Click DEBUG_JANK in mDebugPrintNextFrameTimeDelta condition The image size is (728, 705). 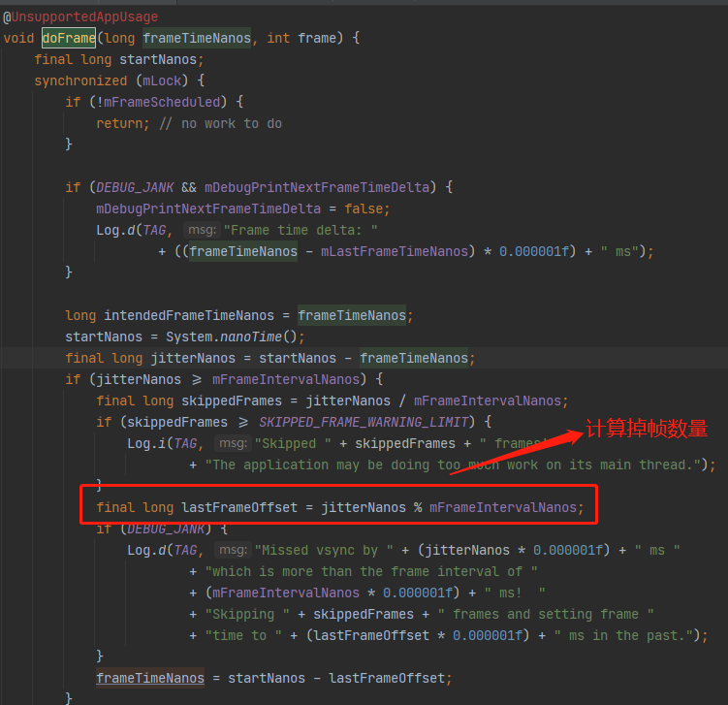[135, 187]
